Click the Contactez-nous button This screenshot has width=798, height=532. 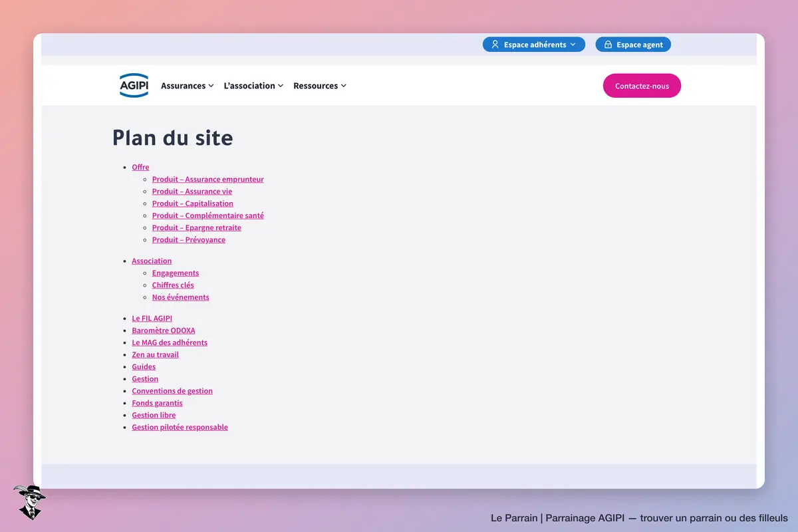642,86
